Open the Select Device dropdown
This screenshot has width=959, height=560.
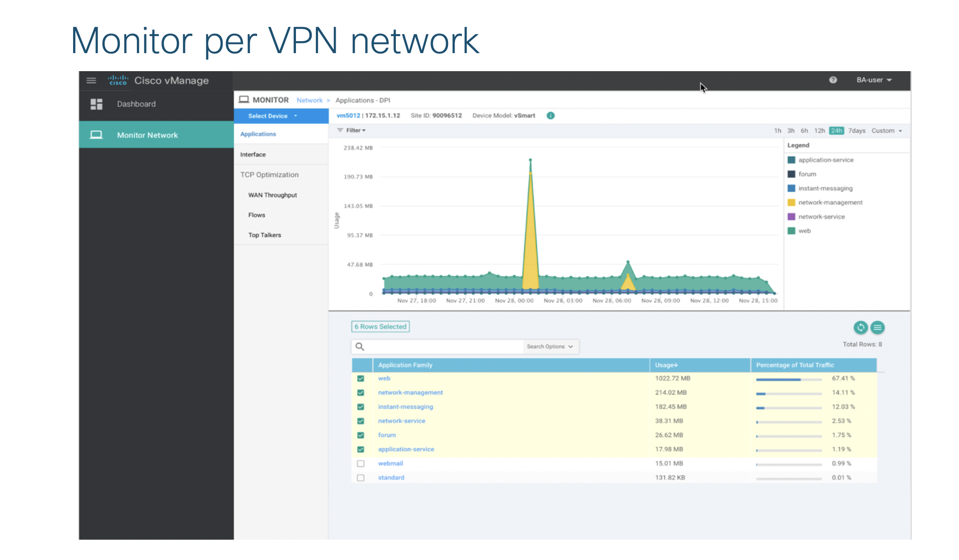tap(273, 116)
